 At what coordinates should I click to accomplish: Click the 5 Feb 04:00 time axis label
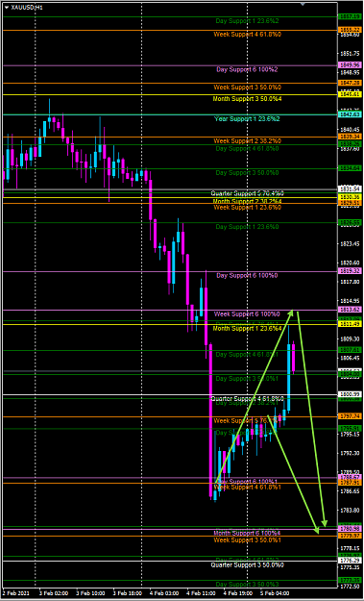[x=274, y=592]
